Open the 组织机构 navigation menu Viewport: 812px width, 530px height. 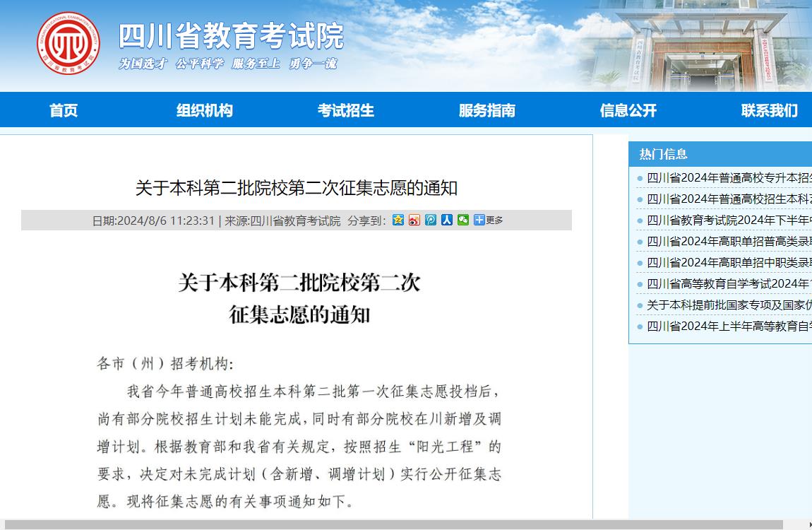click(205, 110)
